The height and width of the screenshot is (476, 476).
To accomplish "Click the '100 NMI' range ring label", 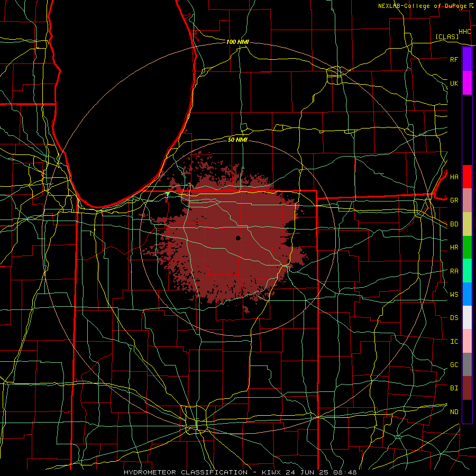I will pyautogui.click(x=237, y=42).
